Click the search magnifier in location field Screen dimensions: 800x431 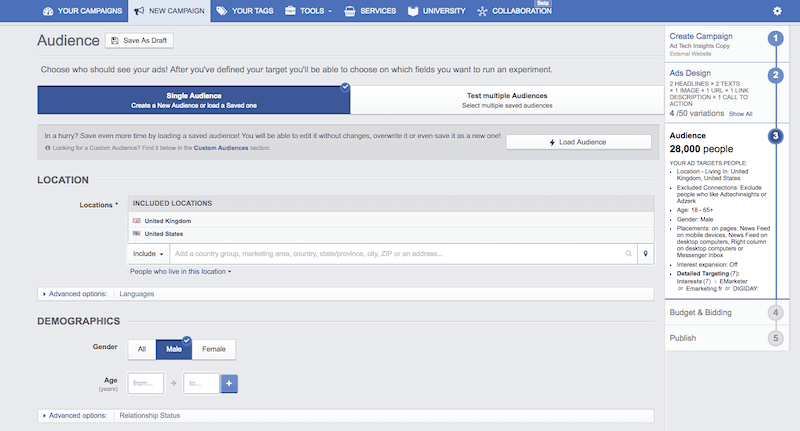click(629, 253)
